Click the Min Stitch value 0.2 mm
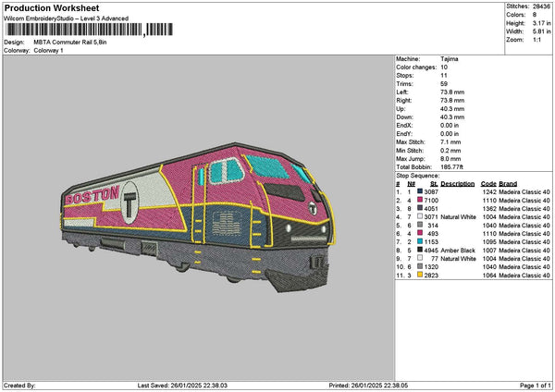 pos(450,151)
